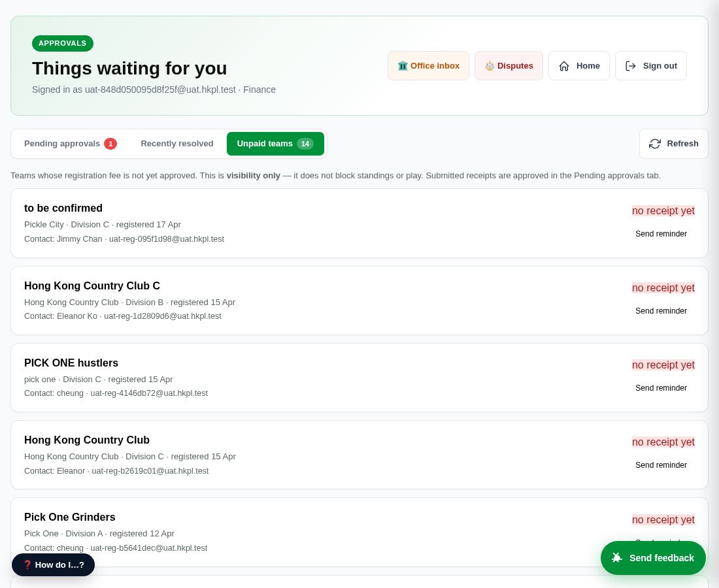The height and width of the screenshot is (588, 719).
Task: Click the Pick One Grinders team name
Action: 70,517
